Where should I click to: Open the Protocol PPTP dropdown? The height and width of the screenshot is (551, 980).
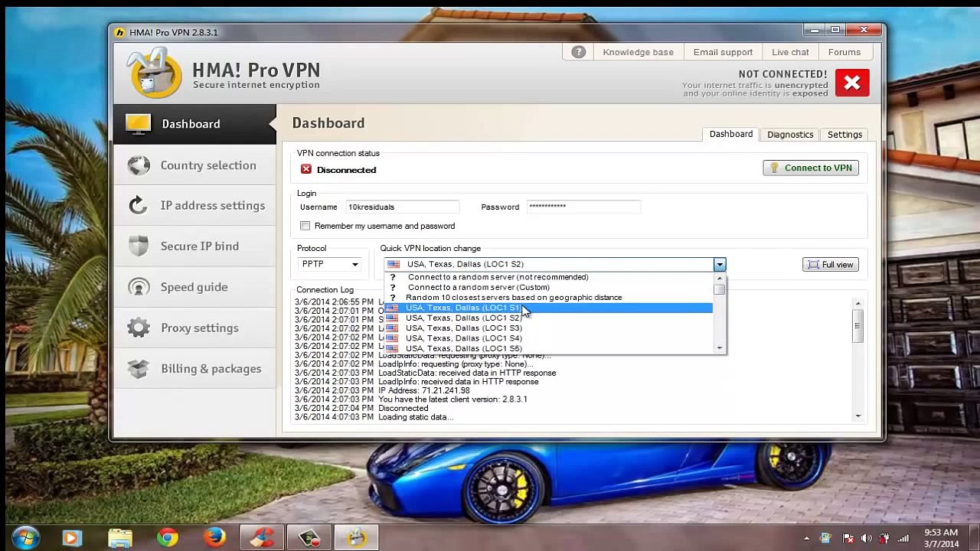tap(329, 264)
